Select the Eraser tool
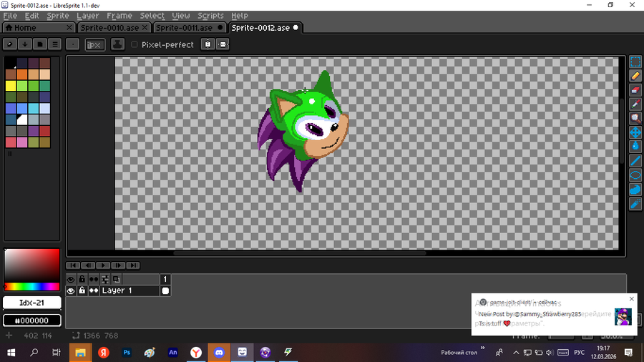Image resolution: width=644 pixels, height=362 pixels. click(635, 90)
